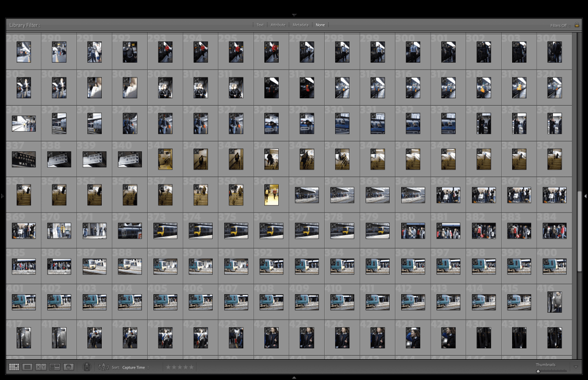Select the Text filter tab

click(260, 25)
